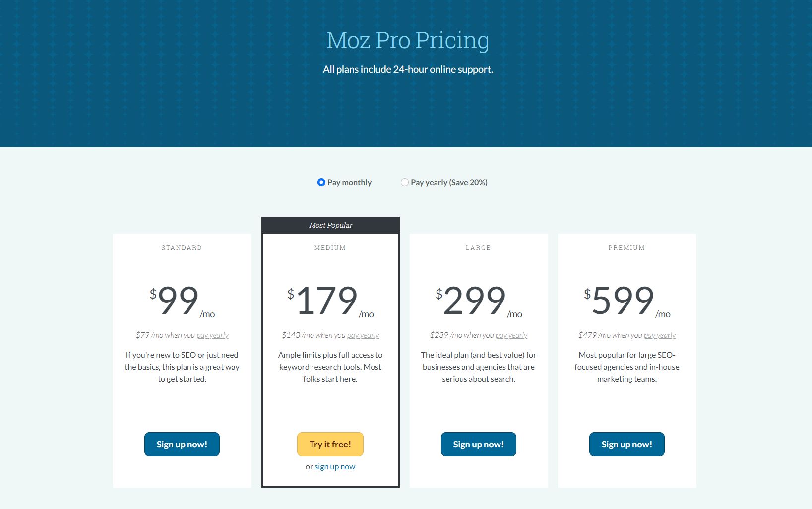Image resolution: width=812 pixels, height=509 pixels.
Task: Click Sign up now under the Standard plan
Action: [182, 444]
